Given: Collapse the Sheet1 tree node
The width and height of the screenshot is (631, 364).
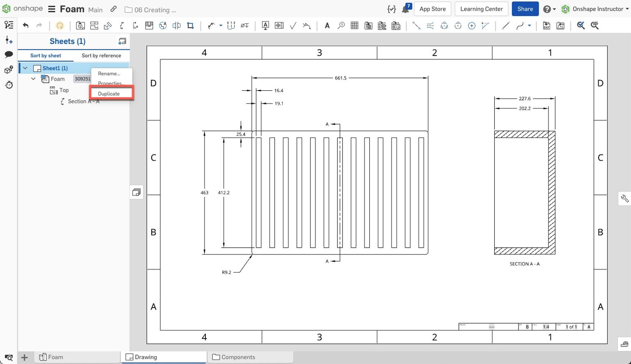Looking at the screenshot, I should tap(25, 68).
